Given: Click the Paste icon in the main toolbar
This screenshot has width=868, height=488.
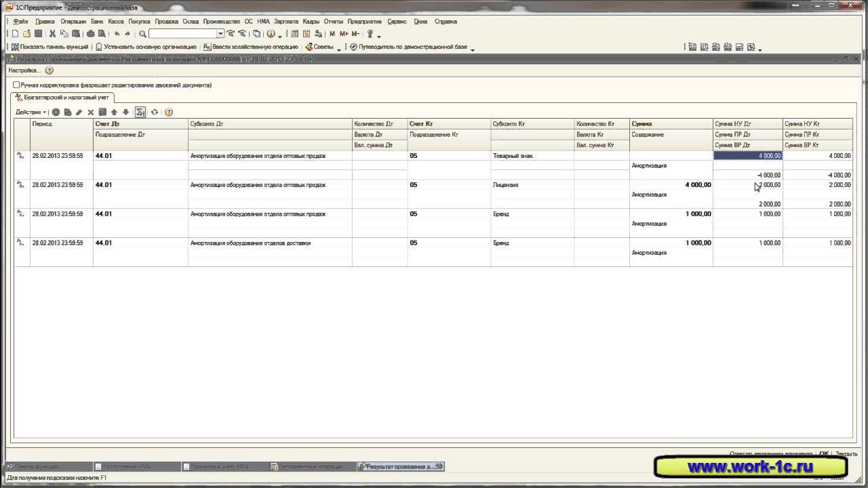Looking at the screenshot, I should point(75,34).
